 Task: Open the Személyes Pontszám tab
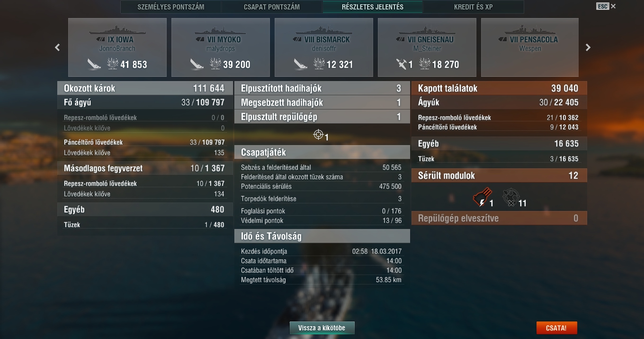(x=171, y=7)
